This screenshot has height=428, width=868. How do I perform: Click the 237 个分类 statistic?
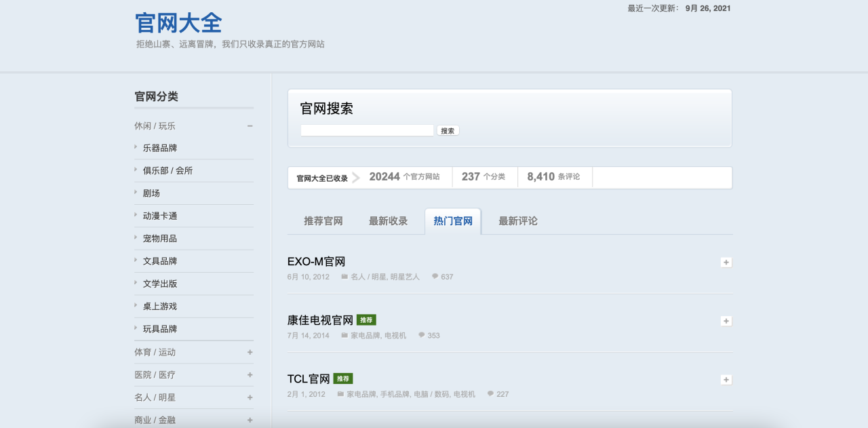point(484,176)
